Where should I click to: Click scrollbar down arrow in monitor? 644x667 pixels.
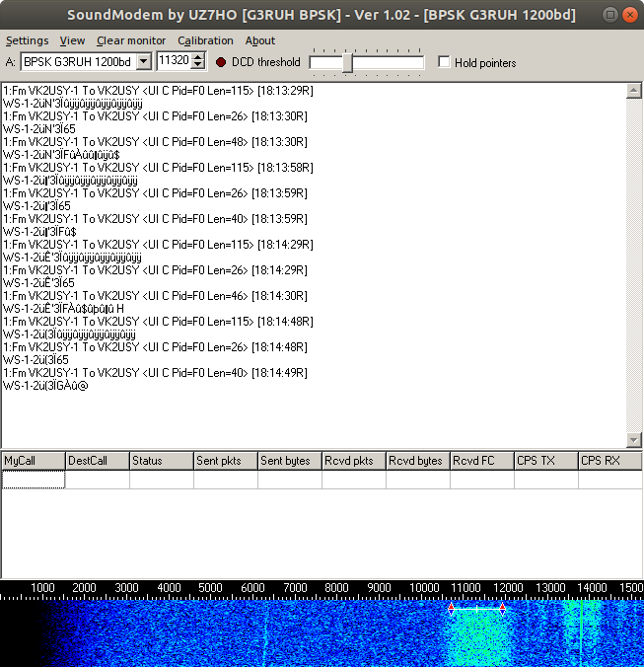pyautogui.click(x=634, y=440)
